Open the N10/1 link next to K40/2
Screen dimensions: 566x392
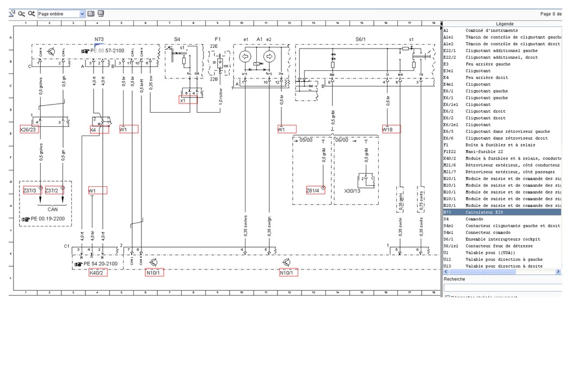[155, 273]
